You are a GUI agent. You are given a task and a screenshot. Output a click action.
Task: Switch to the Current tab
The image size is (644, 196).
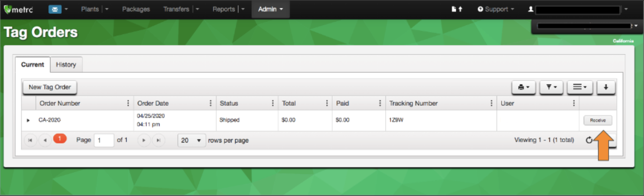[33, 64]
